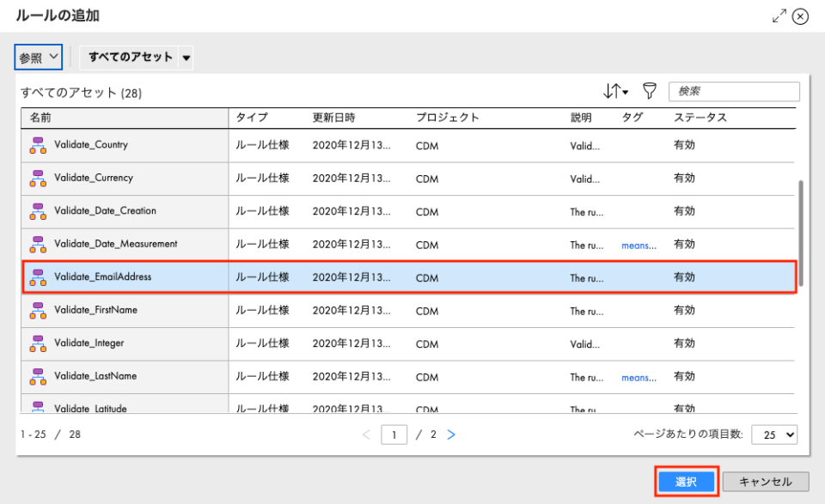The width and height of the screenshot is (825, 504).
Task: Open the すべてのアセット filter dropdown
Action: [136, 57]
